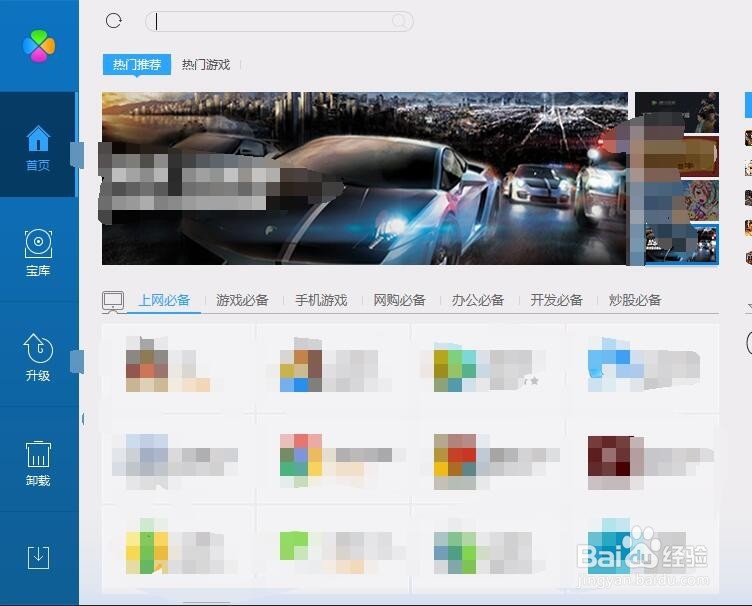Open the 网购必备 category tab
This screenshot has height=606, width=752.
(400, 300)
